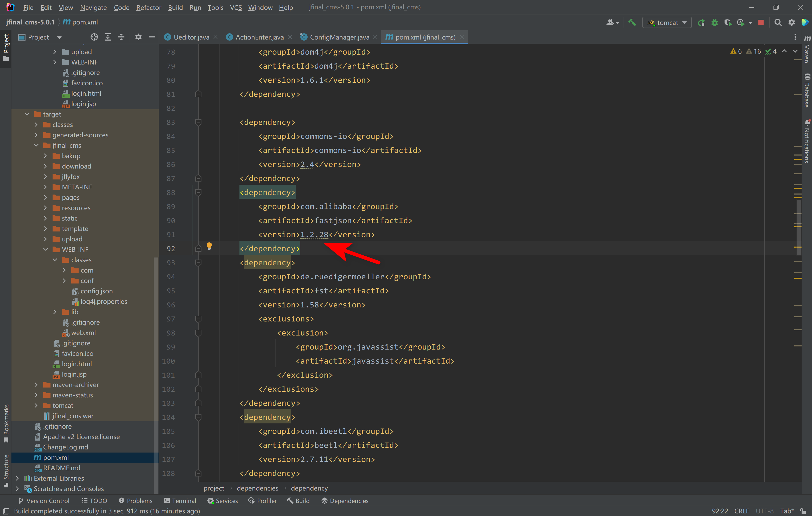Open the Refactor menu
The height and width of the screenshot is (516, 812).
click(148, 8)
